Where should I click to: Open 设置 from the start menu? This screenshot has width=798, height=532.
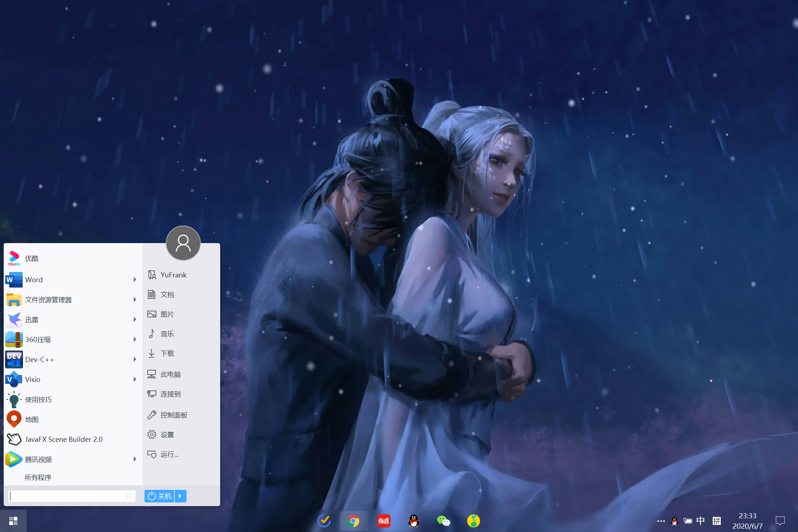167,434
